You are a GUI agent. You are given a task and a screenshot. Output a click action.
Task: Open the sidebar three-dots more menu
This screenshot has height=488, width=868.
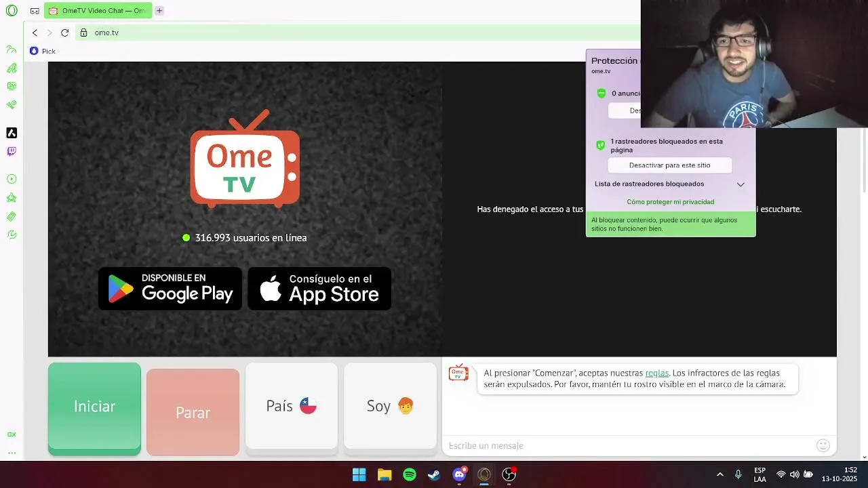coord(12,453)
